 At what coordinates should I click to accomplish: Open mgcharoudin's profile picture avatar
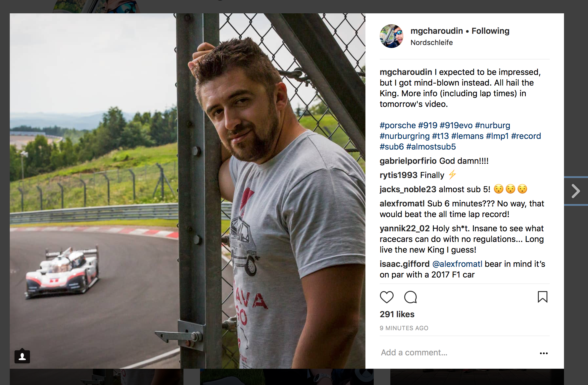392,36
